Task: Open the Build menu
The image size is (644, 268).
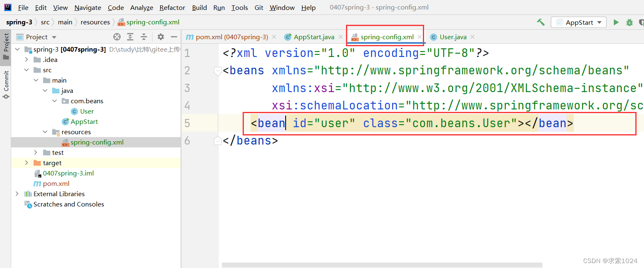Action: click(x=200, y=7)
